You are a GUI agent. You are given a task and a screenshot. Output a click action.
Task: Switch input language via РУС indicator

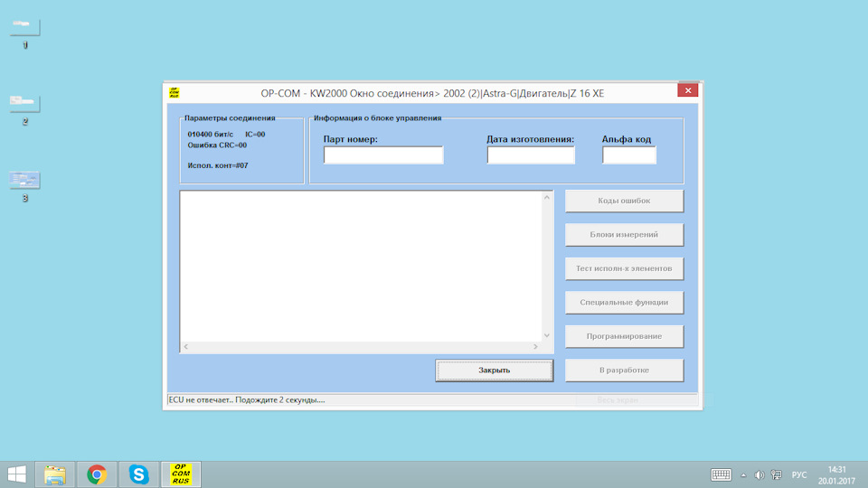[799, 474]
